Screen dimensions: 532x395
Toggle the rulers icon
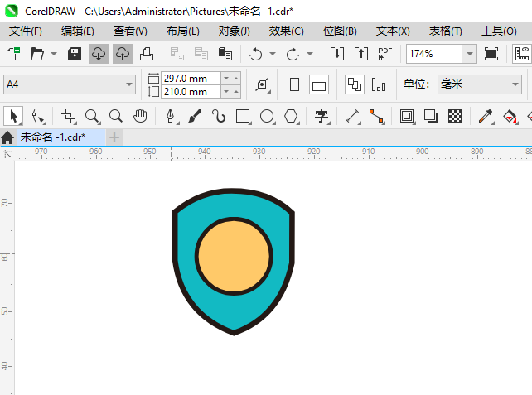pos(522,54)
